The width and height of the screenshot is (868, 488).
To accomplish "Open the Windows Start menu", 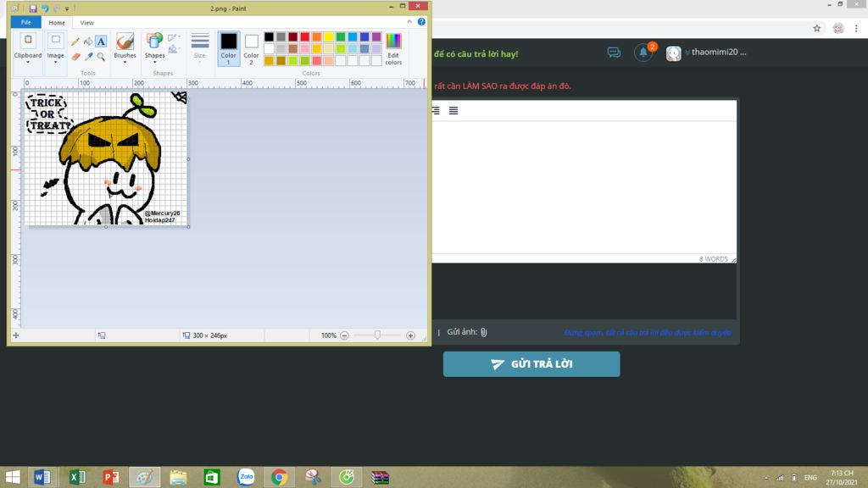I will [x=12, y=477].
